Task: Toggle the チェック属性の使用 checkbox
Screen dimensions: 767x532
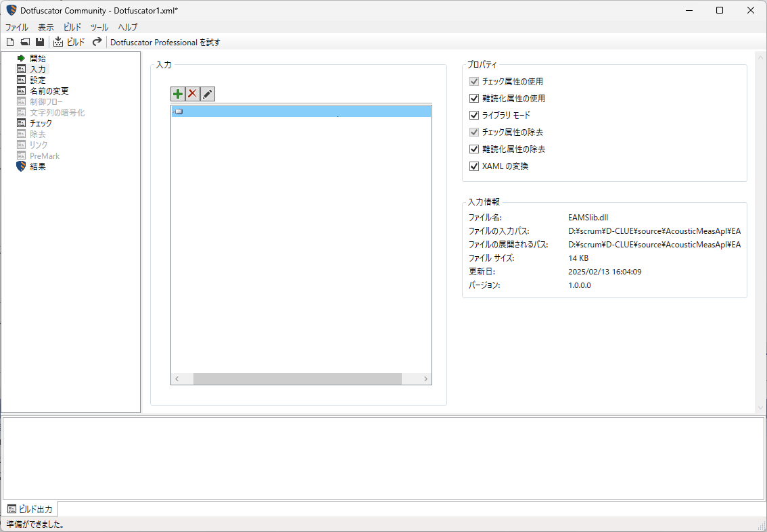Action: pyautogui.click(x=473, y=82)
